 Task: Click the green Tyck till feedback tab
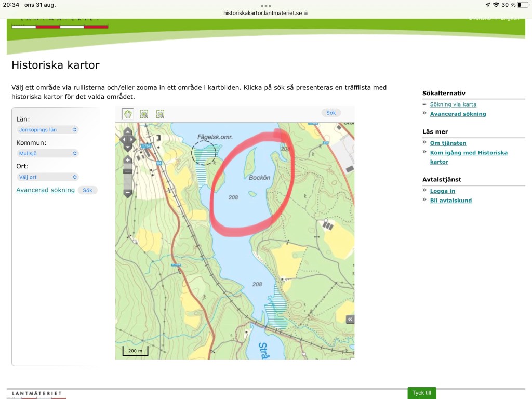click(x=421, y=393)
